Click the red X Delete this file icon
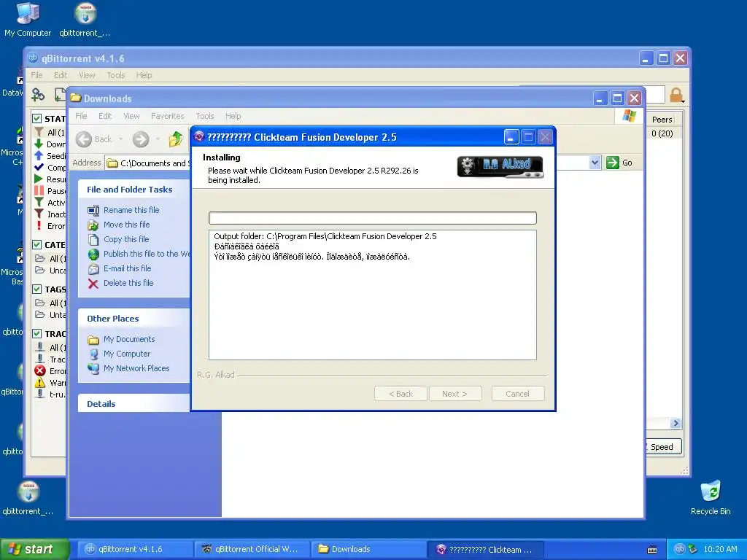Viewport: 747px width, 560px height. (x=93, y=284)
